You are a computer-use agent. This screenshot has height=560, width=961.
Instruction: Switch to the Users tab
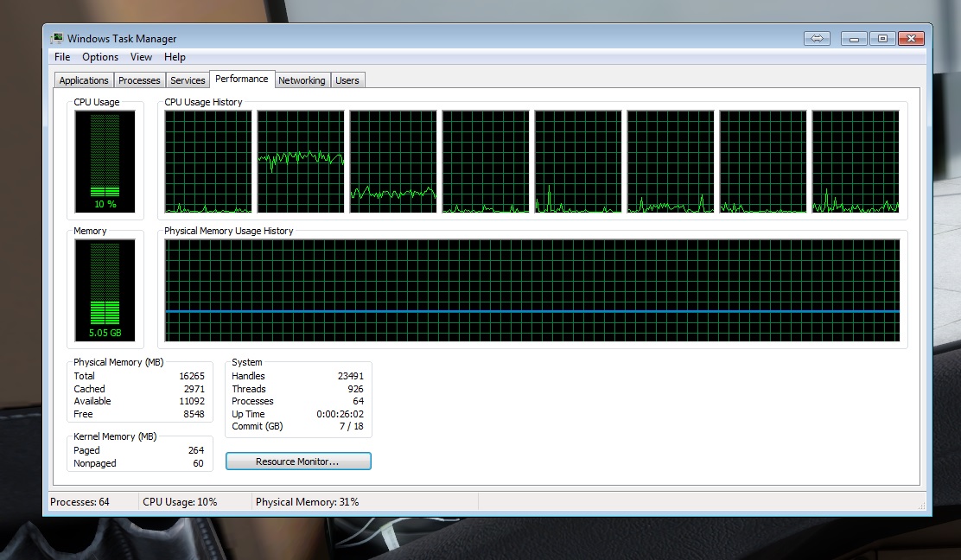(x=347, y=80)
